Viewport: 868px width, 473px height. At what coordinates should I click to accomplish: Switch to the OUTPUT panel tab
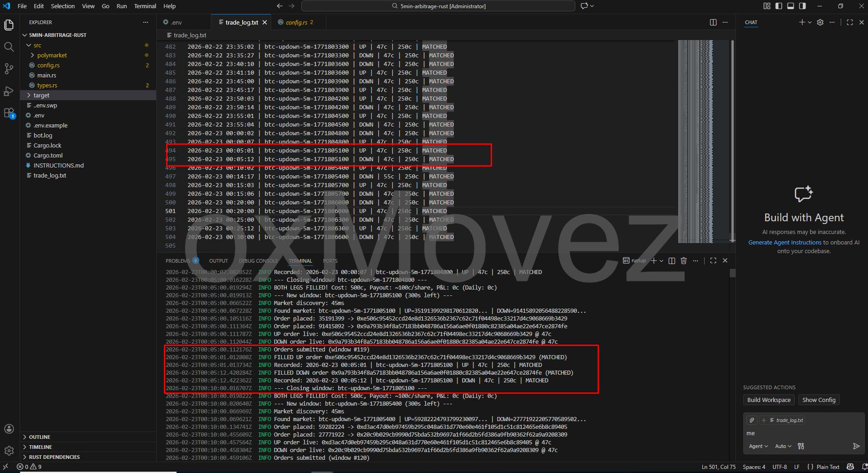[x=218, y=261]
